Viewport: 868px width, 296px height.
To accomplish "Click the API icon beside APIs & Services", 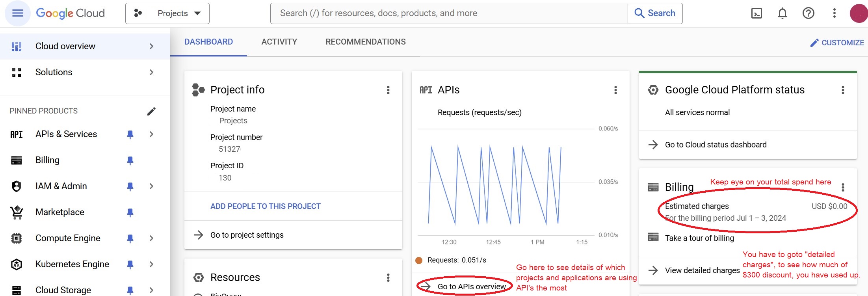I will [17, 134].
